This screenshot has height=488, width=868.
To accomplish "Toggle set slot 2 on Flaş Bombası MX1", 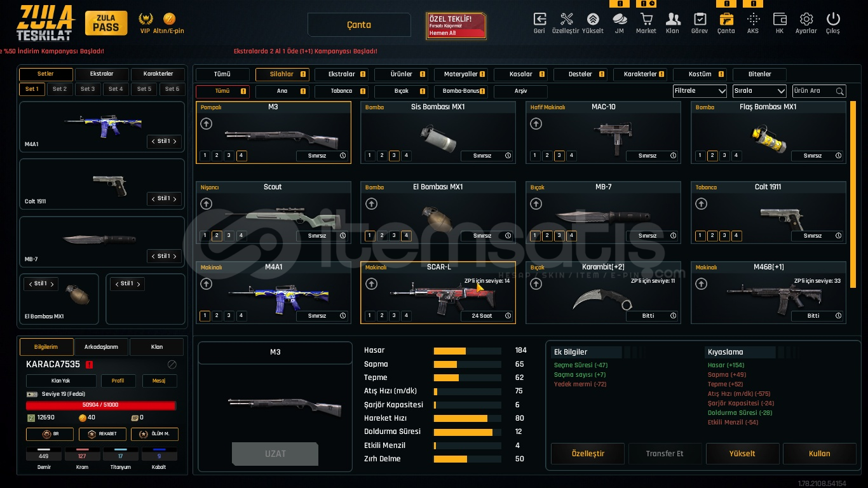I will pyautogui.click(x=712, y=156).
